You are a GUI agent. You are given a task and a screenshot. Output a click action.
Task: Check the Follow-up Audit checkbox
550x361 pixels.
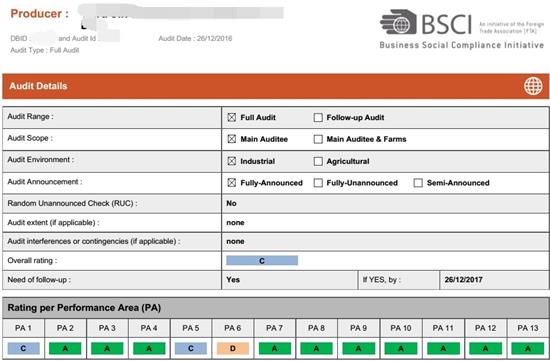click(318, 117)
